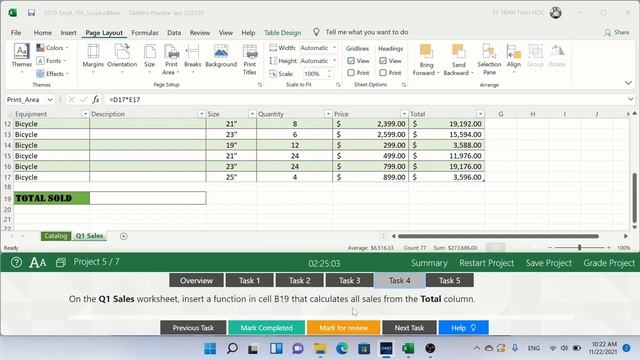Viewport: 640px width, 360px height.
Task: Expand the Name Box dropdown
Action: click(50, 100)
